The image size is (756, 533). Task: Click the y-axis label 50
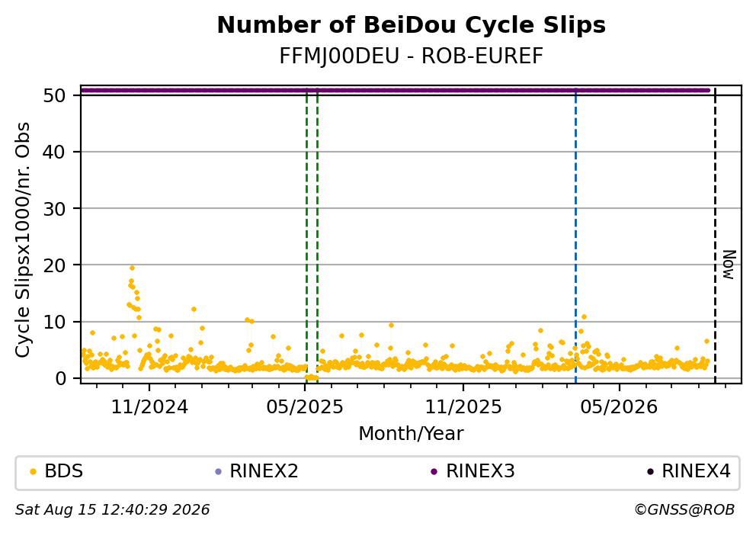click(54, 95)
